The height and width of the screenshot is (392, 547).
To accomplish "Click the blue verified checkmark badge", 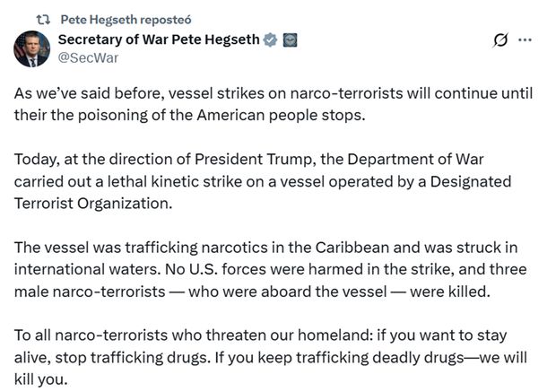I will coord(267,40).
